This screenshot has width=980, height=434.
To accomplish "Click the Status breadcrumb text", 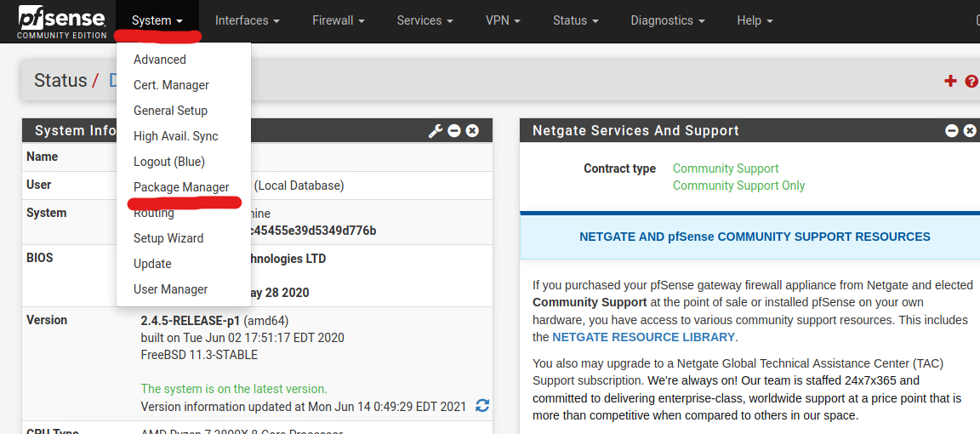I will 60,81.
